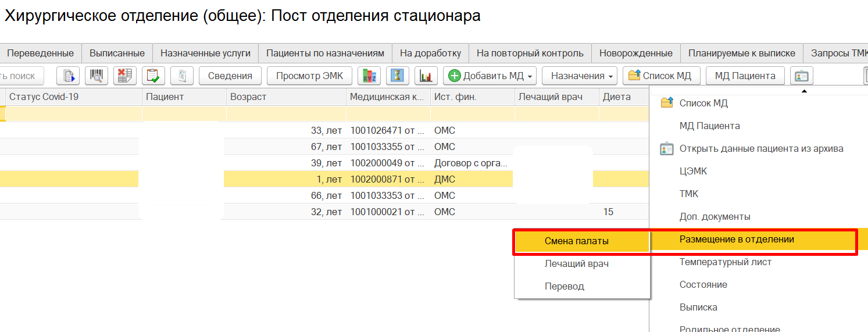This screenshot has height=332, width=868.
Task: Select Перевод from the submenu
Action: click(564, 287)
